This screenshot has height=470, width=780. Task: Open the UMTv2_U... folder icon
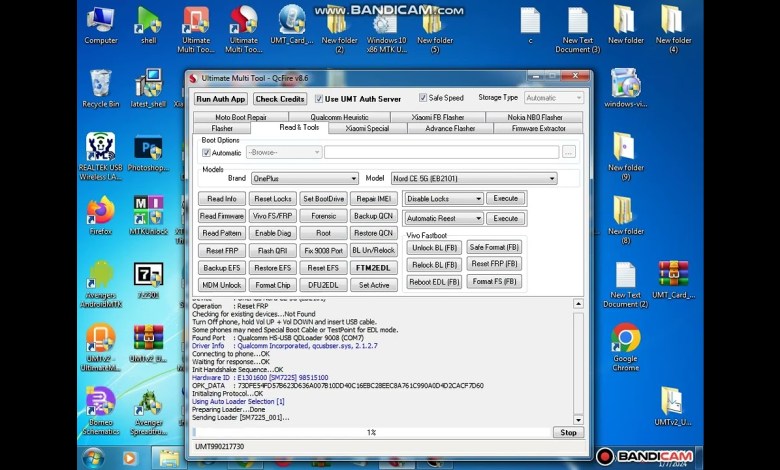[x=674, y=406]
